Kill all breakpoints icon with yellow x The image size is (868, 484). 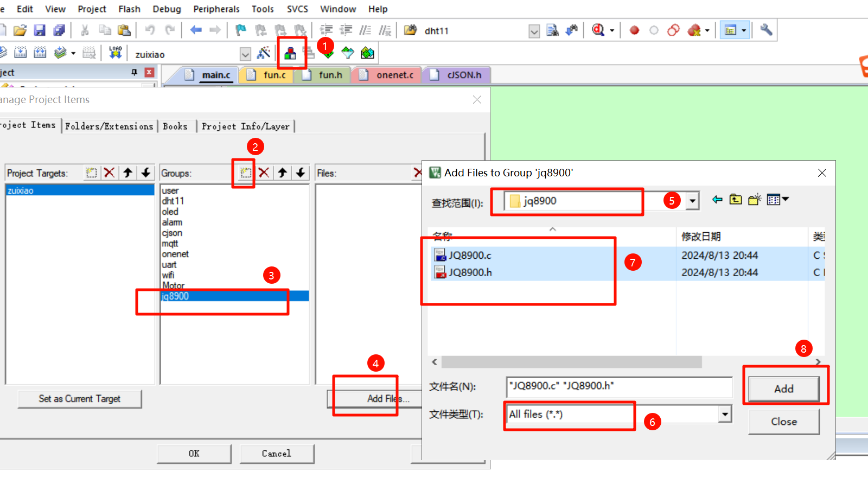pyautogui.click(x=694, y=30)
